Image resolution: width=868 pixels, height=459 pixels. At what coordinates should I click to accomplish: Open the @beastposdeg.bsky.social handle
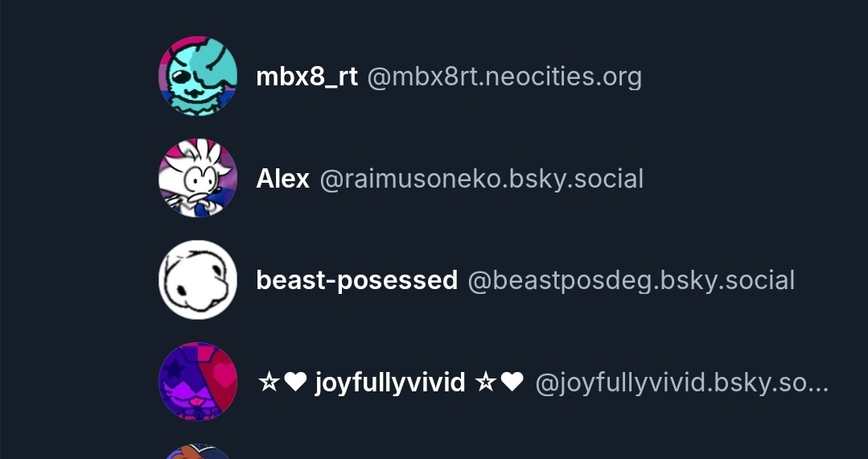click(631, 281)
